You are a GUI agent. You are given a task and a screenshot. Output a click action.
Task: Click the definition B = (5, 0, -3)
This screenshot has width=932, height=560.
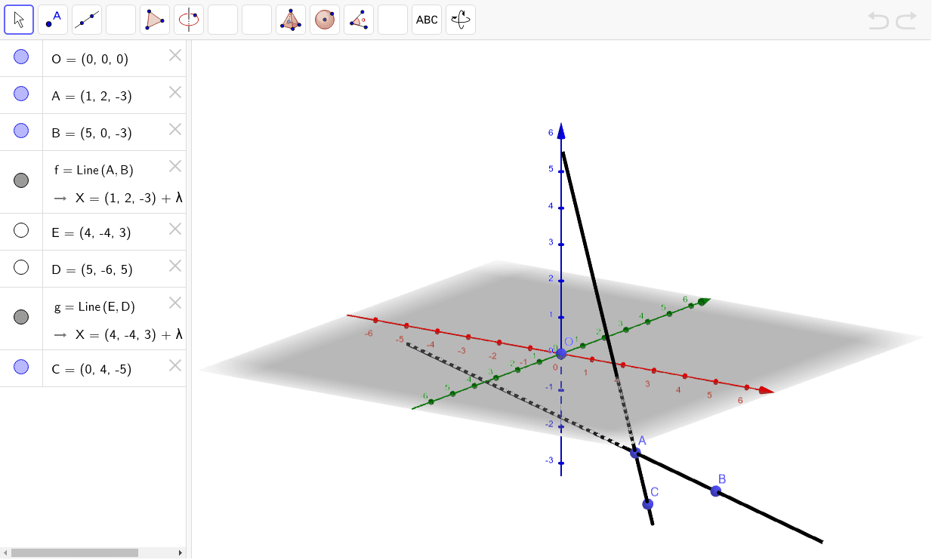92,134
